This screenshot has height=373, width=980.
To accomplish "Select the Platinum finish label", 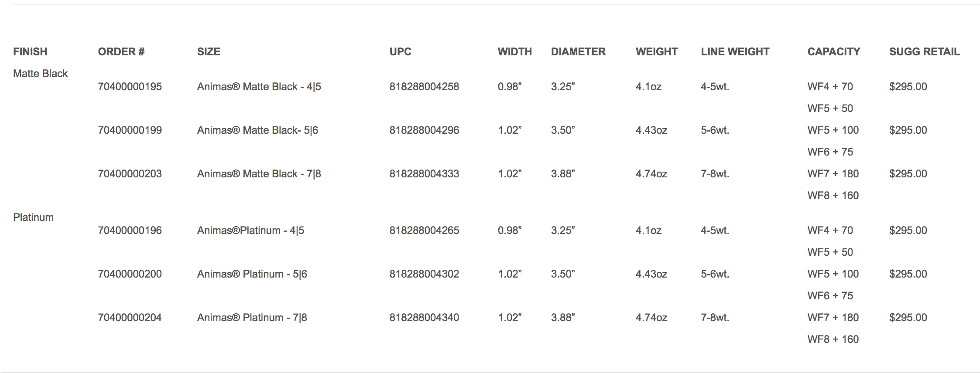I will (33, 217).
